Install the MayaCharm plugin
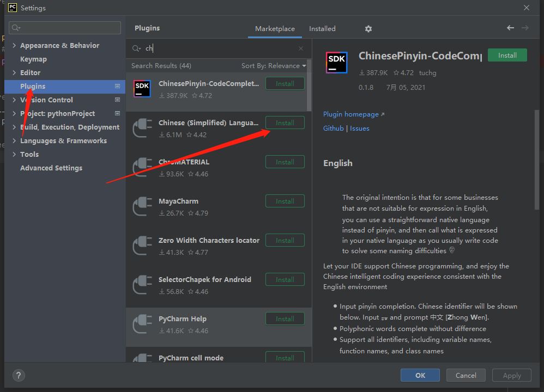544x392 pixels. click(285, 201)
